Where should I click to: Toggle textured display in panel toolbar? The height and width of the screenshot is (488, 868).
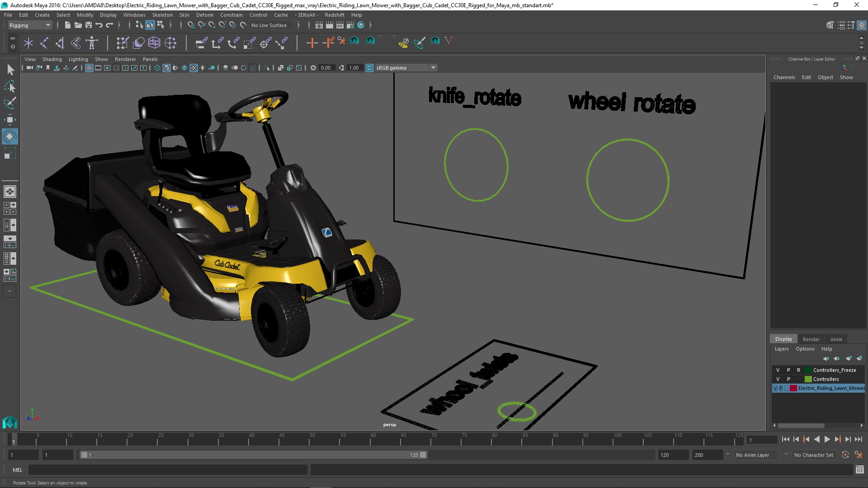tap(193, 68)
